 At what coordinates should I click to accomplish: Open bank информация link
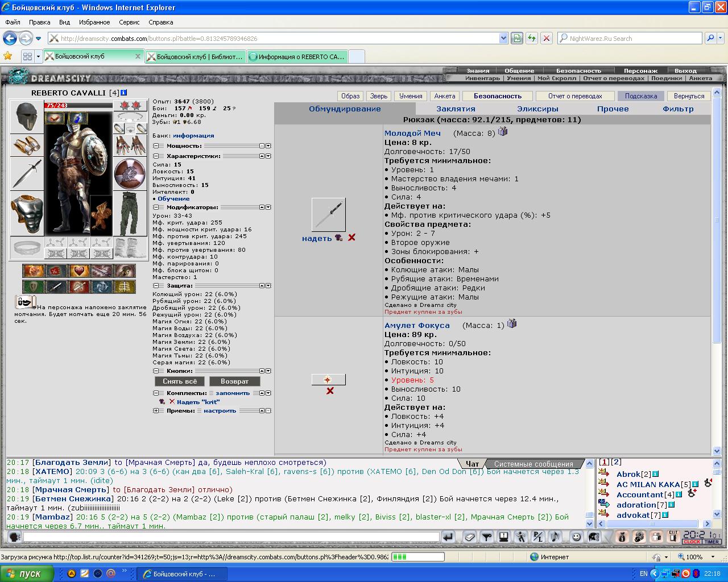pos(194,135)
